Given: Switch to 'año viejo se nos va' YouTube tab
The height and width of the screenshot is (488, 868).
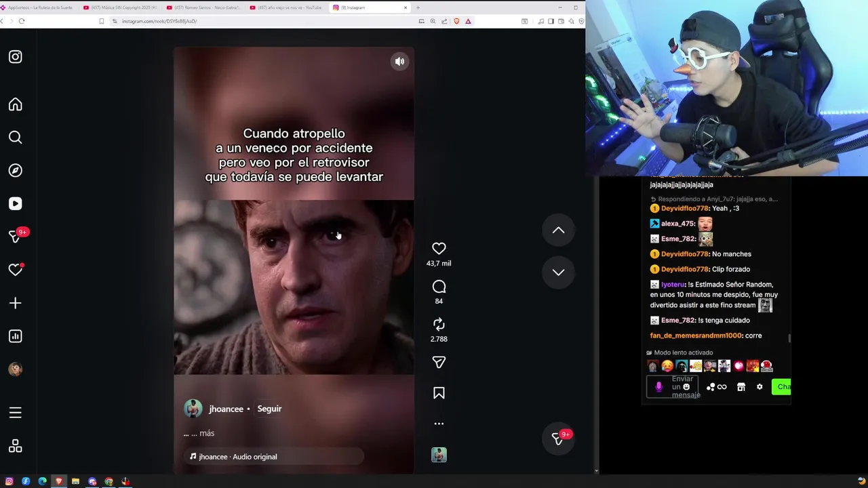Looking at the screenshot, I should 287,7.
